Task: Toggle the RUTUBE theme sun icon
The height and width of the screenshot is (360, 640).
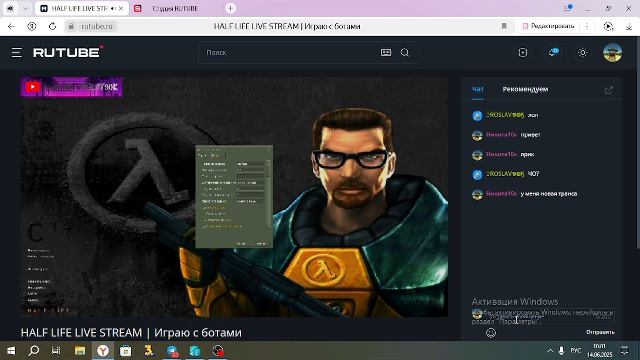Action: tap(582, 53)
